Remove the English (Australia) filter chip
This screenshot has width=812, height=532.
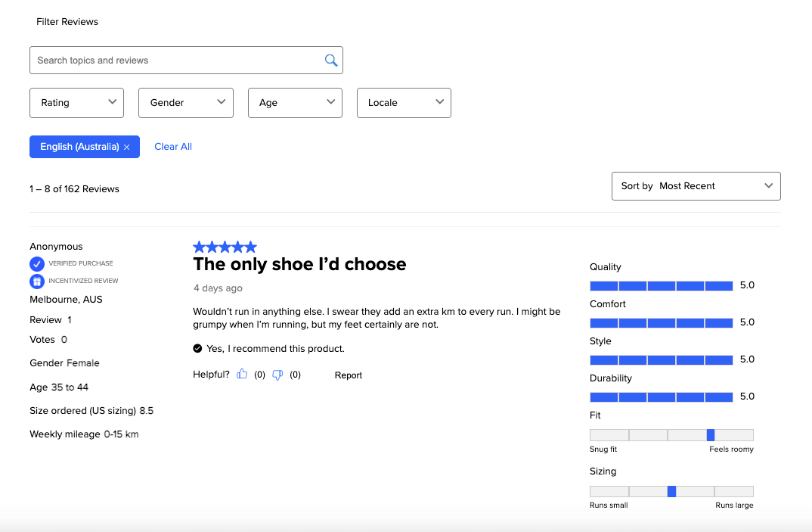[x=127, y=147]
